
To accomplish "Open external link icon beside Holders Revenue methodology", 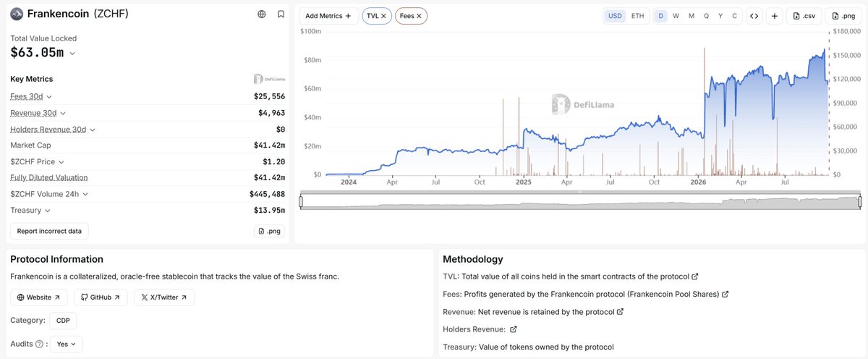I will tap(514, 329).
